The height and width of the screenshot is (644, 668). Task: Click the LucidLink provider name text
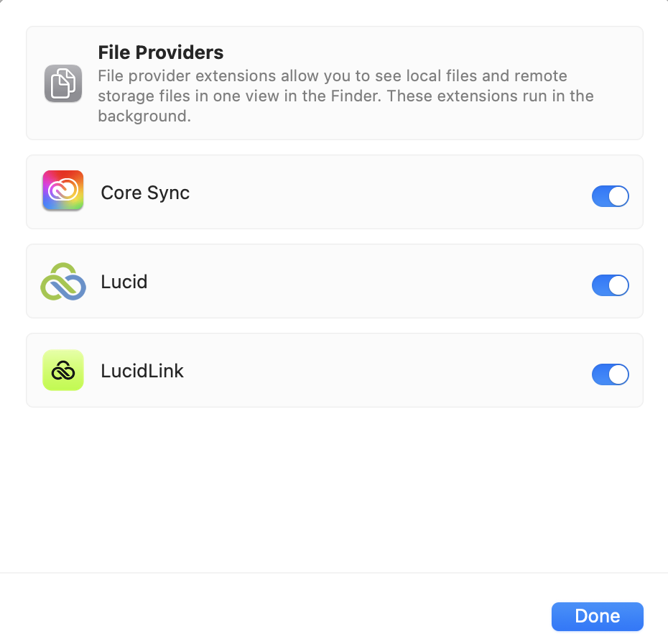tap(142, 371)
